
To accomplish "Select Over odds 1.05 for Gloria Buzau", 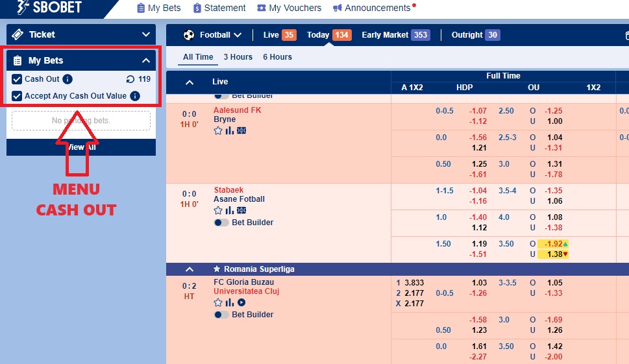I will 555,283.
